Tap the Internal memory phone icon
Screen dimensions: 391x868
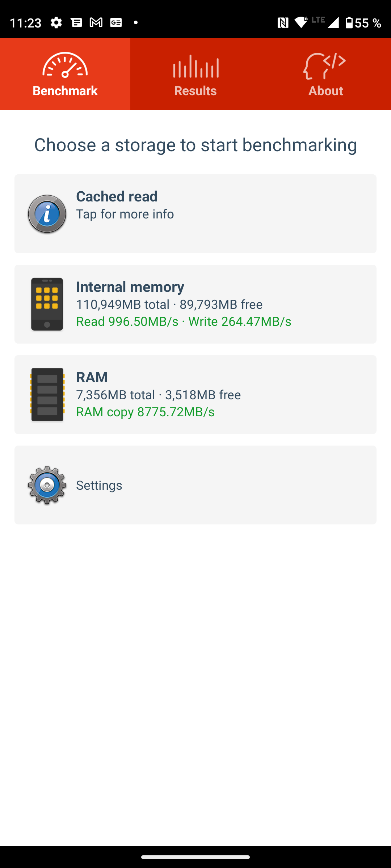(x=47, y=304)
